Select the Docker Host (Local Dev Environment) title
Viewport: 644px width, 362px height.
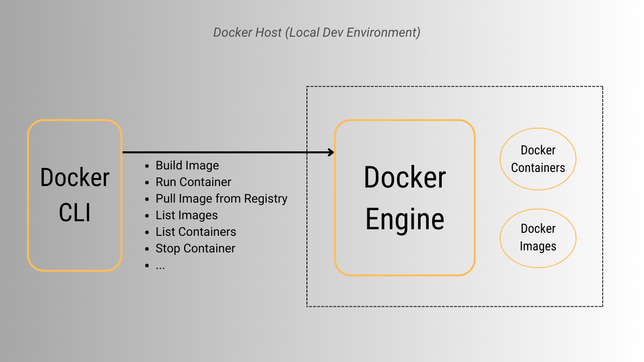317,33
